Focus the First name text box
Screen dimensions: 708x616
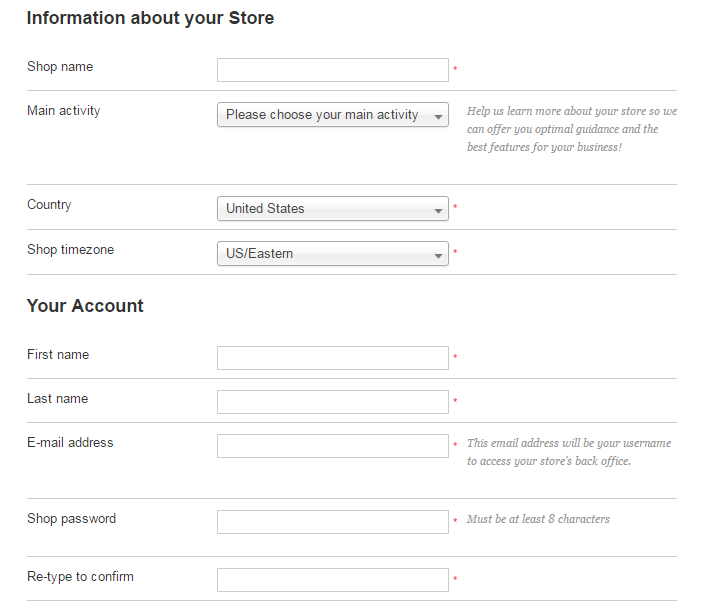pyautogui.click(x=333, y=358)
